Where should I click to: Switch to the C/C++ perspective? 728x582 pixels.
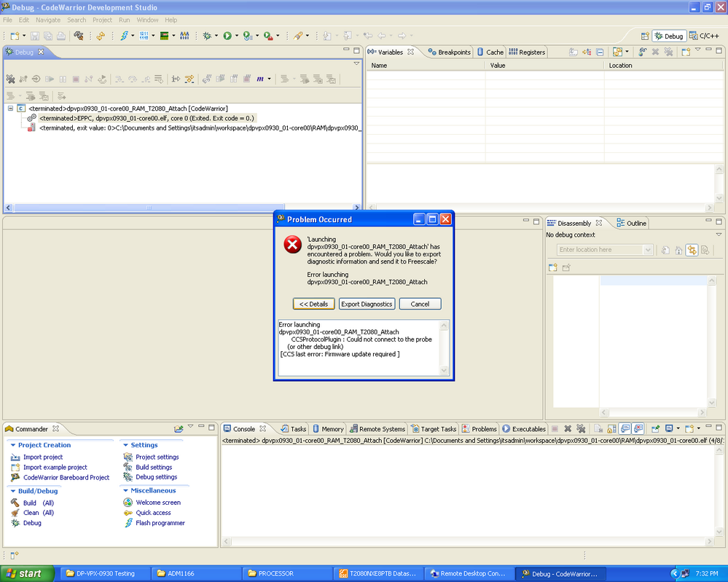(707, 36)
